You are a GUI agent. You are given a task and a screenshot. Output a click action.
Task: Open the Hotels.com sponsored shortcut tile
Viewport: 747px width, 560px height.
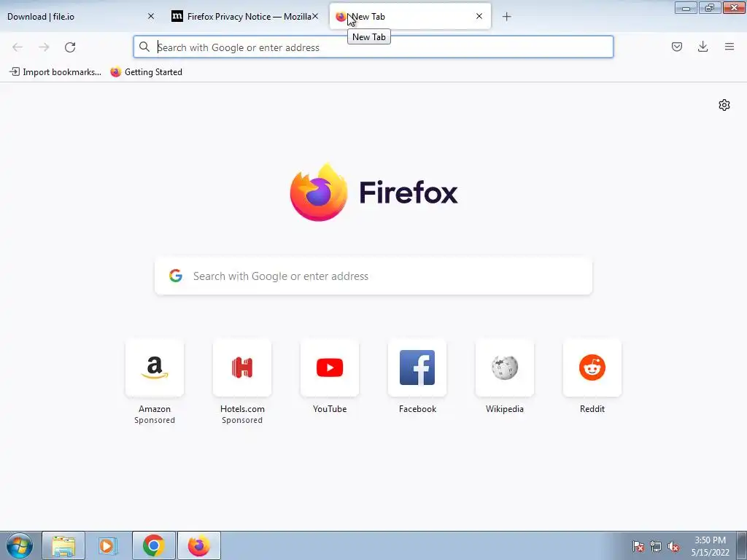242,367
